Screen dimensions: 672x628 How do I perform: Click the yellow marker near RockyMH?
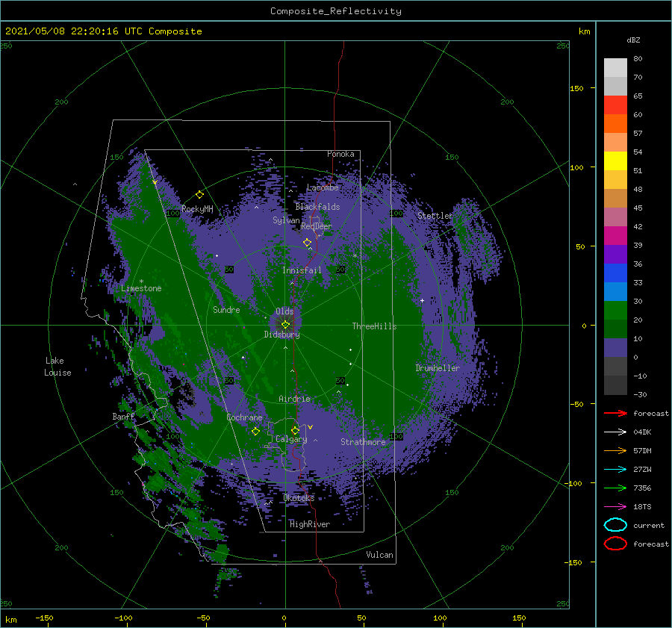click(x=199, y=195)
